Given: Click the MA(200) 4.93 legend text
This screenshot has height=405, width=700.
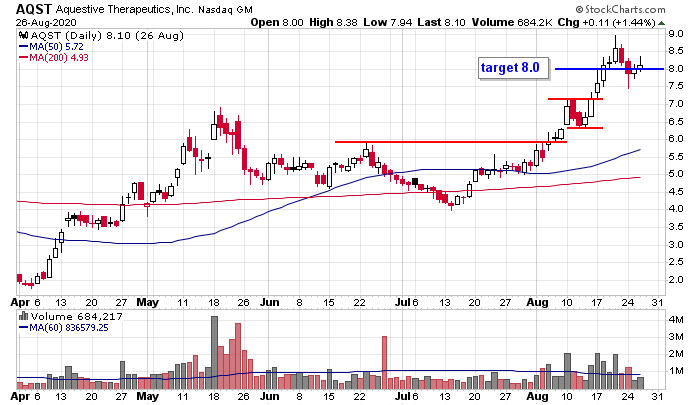Looking at the screenshot, I should [x=59, y=58].
